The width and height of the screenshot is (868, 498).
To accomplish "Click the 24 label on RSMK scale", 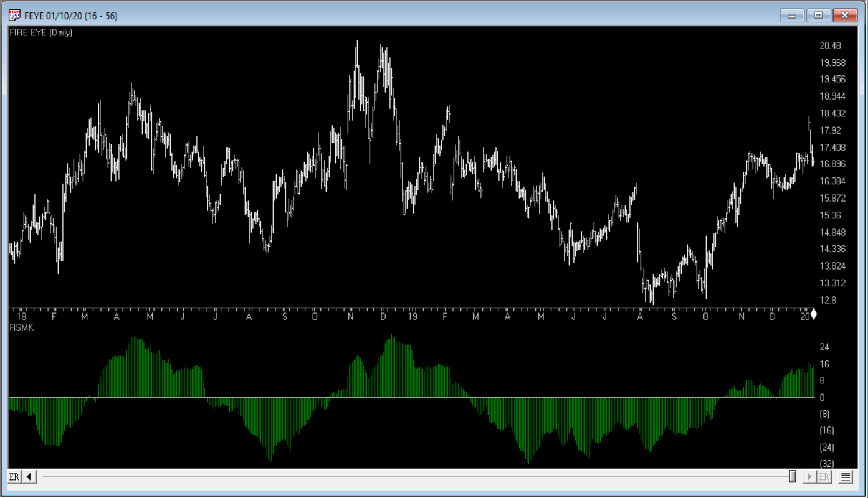I will 824,347.
